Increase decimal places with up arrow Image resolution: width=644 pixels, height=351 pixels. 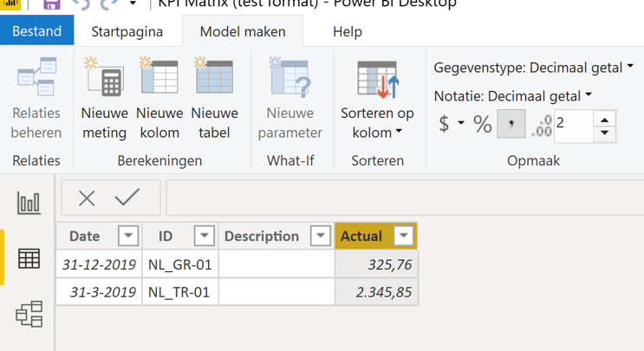tap(604, 120)
